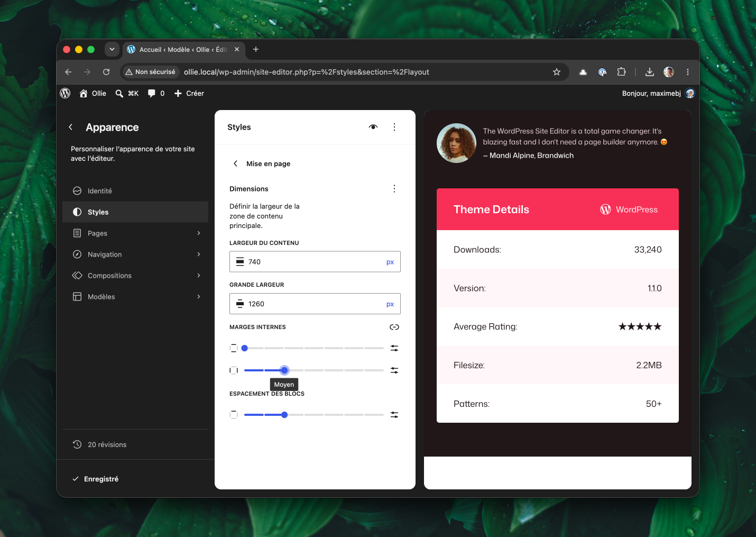The height and width of the screenshot is (537, 756).
Task: Select Styles in the sidebar
Action: (x=135, y=212)
